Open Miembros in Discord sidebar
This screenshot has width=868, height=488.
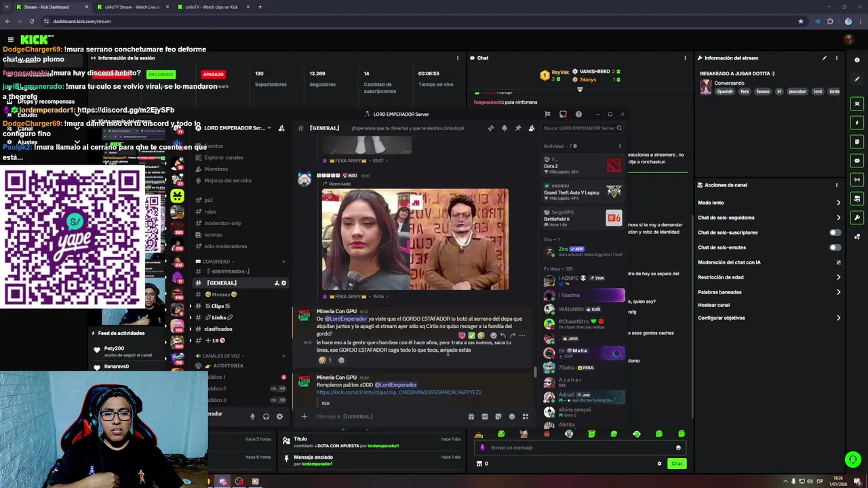click(x=216, y=169)
